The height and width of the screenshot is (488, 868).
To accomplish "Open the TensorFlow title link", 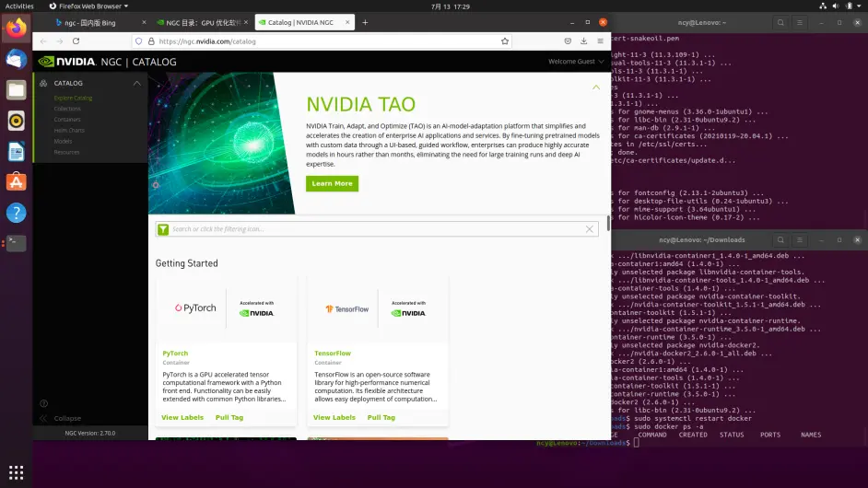I will coord(333,354).
